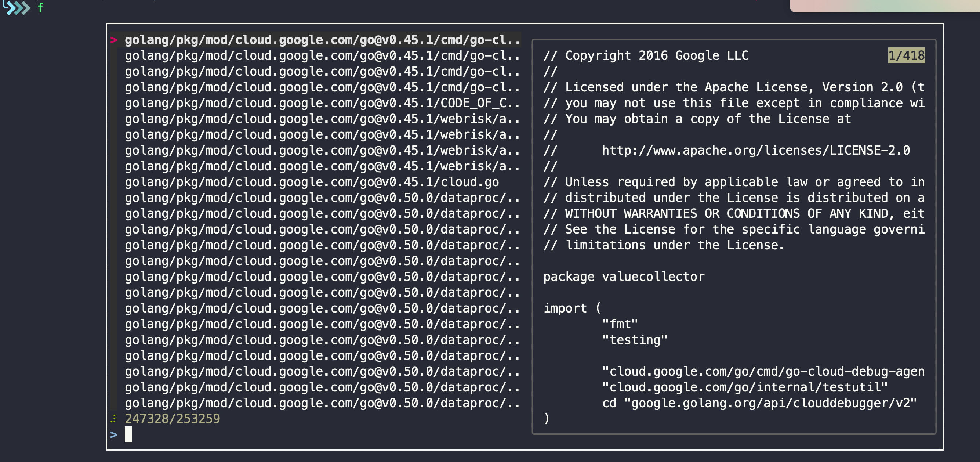This screenshot has height=462, width=980.
Task: Click the Copyright 2016 Google LLC line
Action: 646,55
